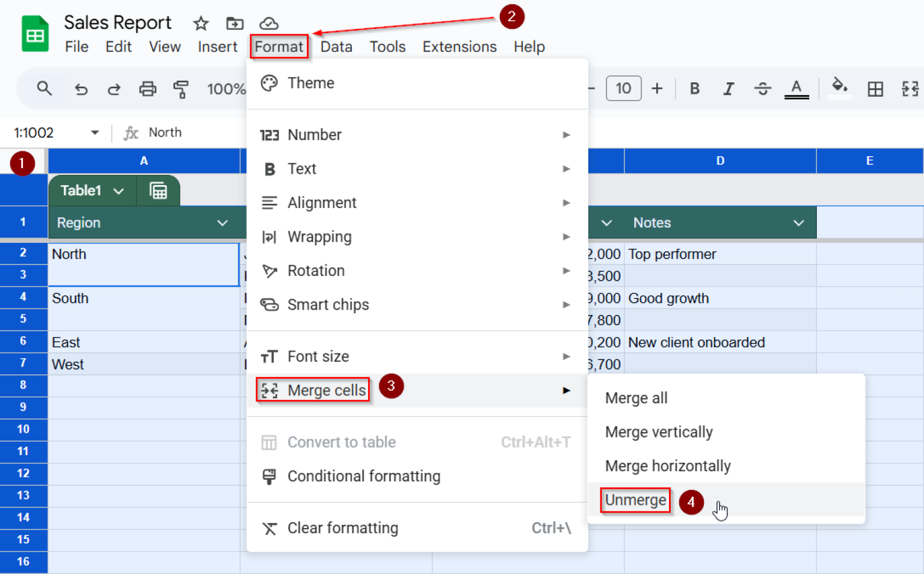
Task: Check document save status via cloud icon
Action: [269, 23]
